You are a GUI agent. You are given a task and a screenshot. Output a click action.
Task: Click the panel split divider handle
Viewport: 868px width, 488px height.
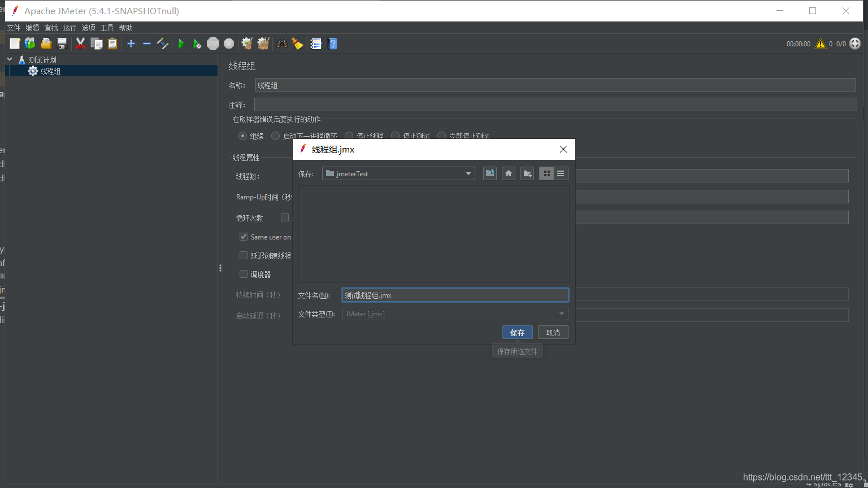(x=220, y=268)
